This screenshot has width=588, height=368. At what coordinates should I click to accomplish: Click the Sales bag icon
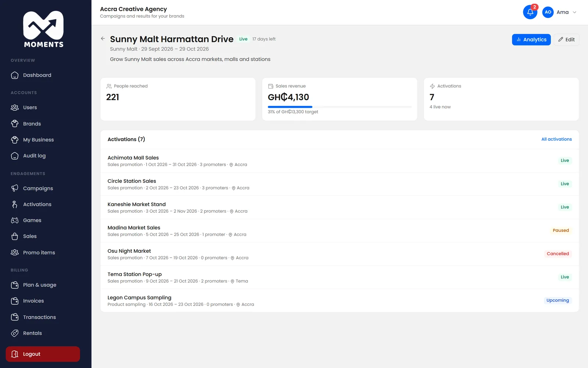15,236
